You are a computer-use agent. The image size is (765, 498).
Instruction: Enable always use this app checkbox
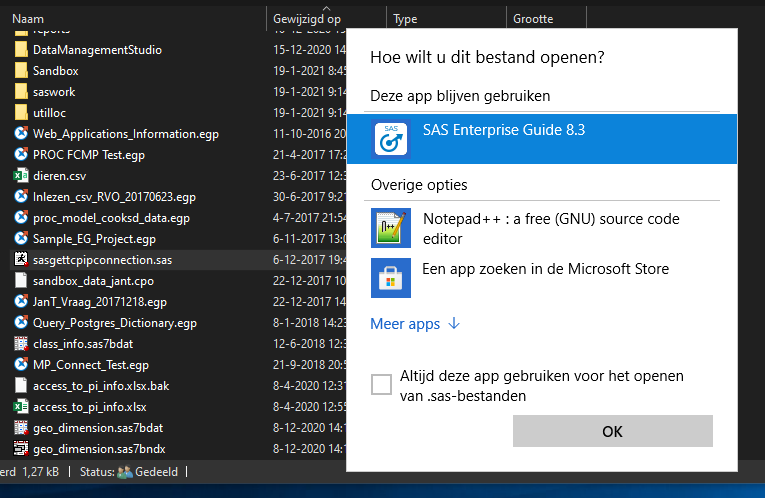[381, 385]
